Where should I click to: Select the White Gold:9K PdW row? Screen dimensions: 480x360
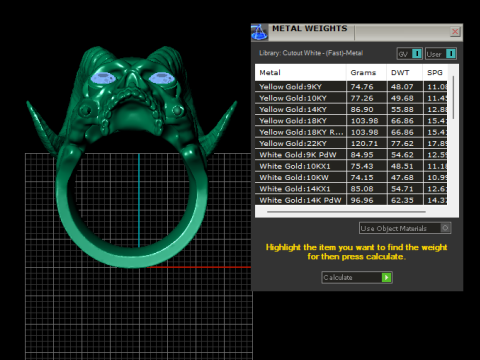point(351,155)
